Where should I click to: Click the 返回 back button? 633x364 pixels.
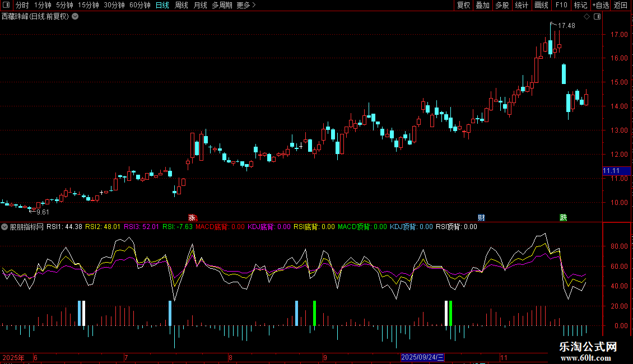click(x=621, y=5)
